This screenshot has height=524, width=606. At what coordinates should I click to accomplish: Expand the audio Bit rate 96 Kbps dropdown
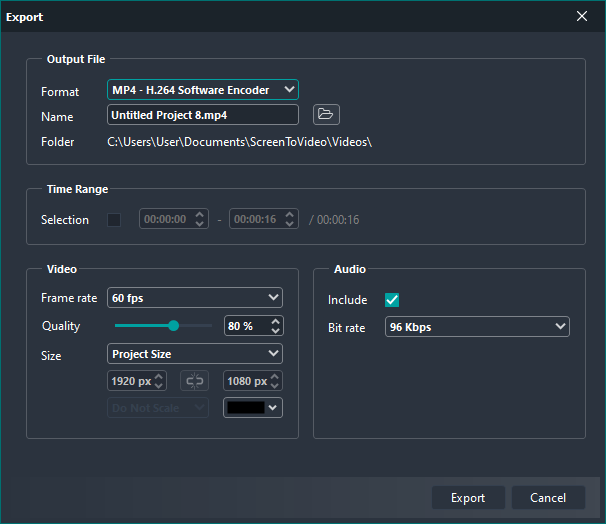[x=476, y=327]
